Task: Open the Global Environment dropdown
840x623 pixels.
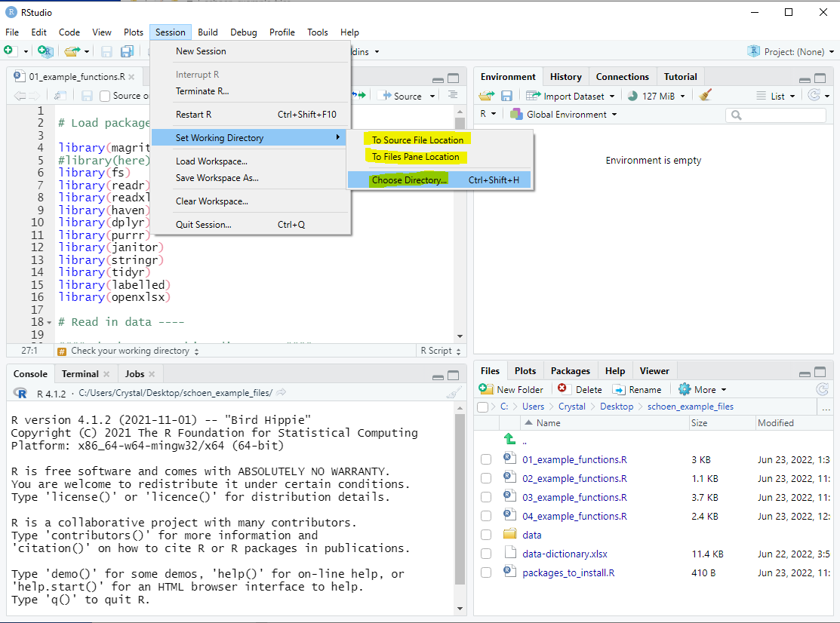Action: [x=563, y=114]
